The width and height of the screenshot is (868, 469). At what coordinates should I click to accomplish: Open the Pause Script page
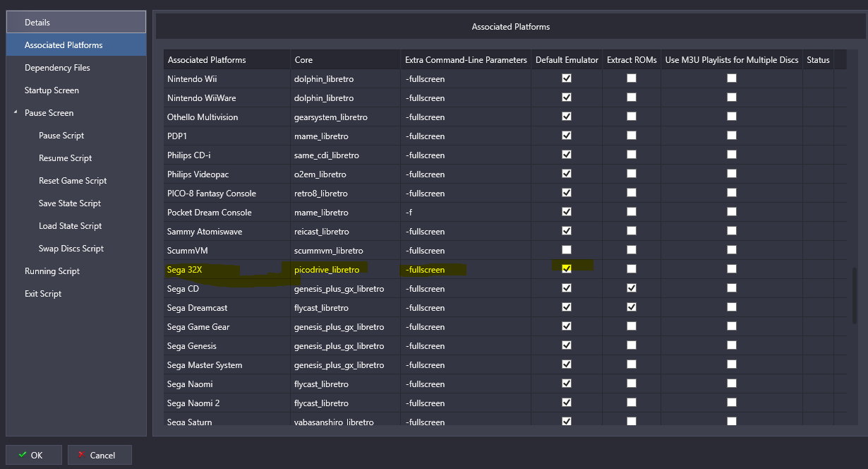61,136
